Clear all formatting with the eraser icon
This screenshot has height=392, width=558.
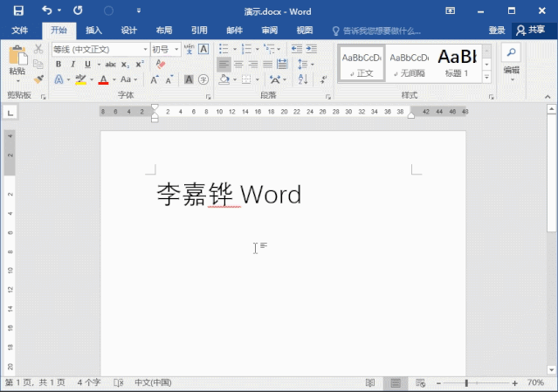[x=161, y=64]
